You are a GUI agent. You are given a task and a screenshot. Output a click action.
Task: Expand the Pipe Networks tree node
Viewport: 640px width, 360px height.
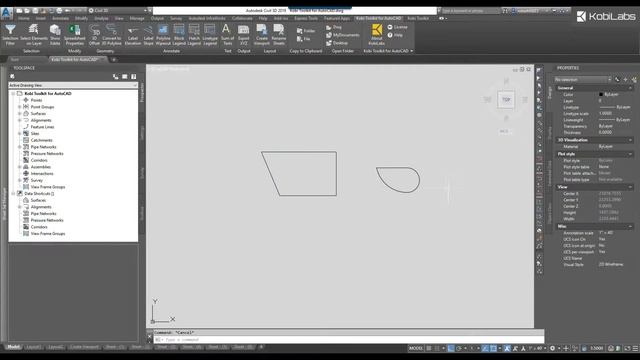20,147
